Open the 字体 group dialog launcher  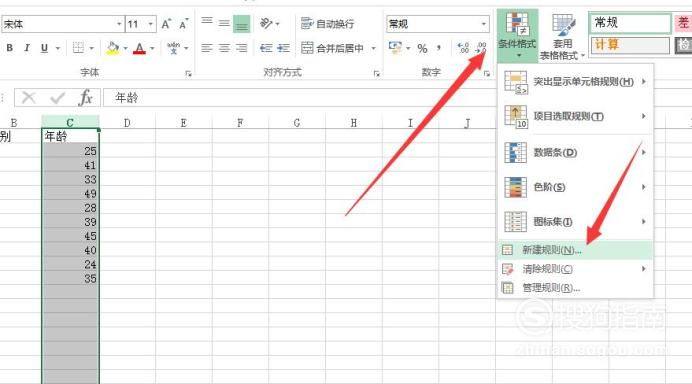(188, 73)
